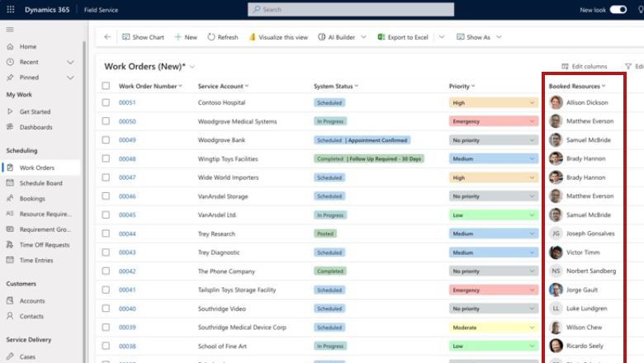Open the AI Builder dropdown arrow
644x363 pixels.
coord(364,37)
